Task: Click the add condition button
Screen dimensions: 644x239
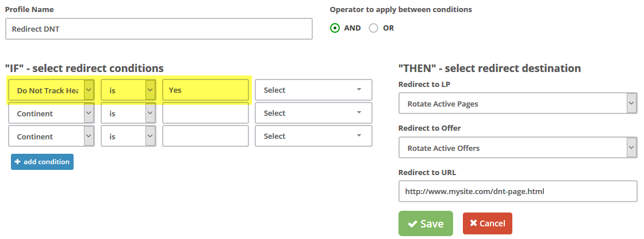Action: (42, 162)
